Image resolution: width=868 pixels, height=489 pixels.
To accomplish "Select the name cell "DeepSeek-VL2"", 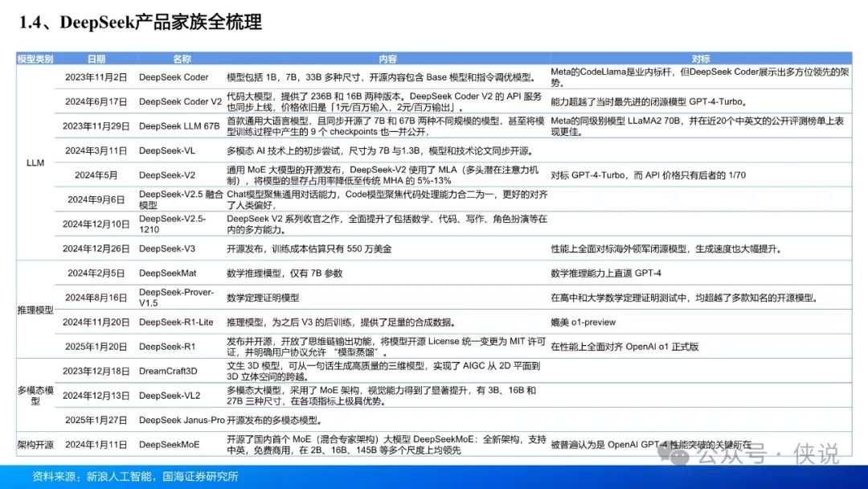I will tap(170, 396).
